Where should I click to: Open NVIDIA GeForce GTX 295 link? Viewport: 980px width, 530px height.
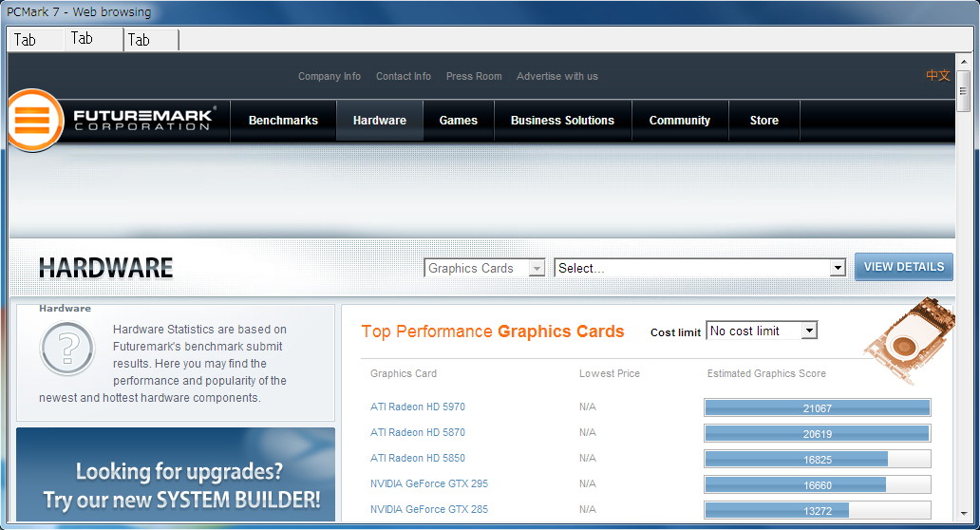(x=429, y=483)
